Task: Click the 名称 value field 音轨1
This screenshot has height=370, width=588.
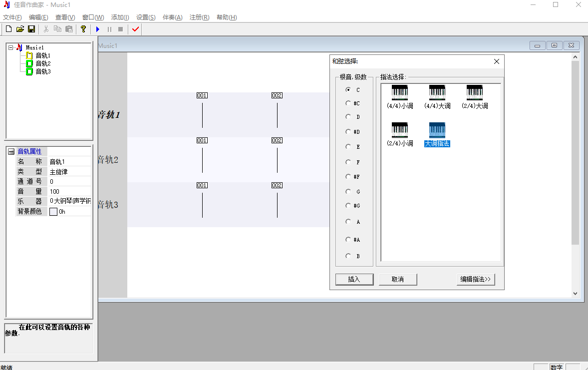Action: coord(70,162)
